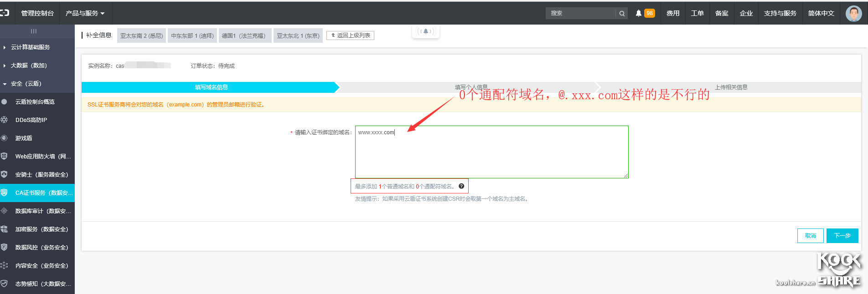Screen dimensions: 868x294
Task: Open 云盾控制台概览 page
Action: [x=35, y=102]
